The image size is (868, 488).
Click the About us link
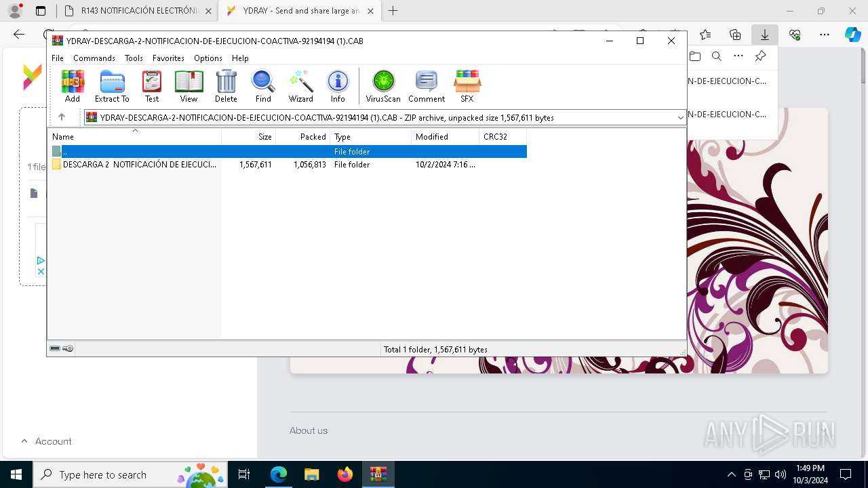[x=309, y=430]
